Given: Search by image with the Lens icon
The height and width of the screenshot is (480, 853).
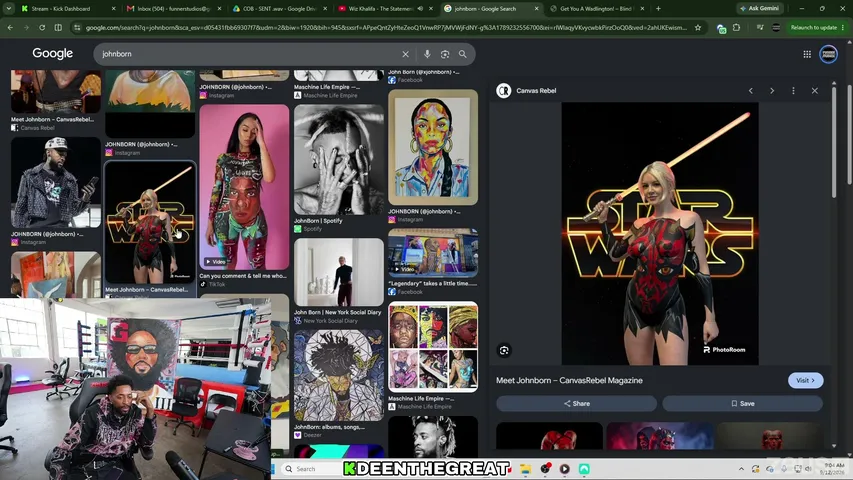Looking at the screenshot, I should 445,54.
